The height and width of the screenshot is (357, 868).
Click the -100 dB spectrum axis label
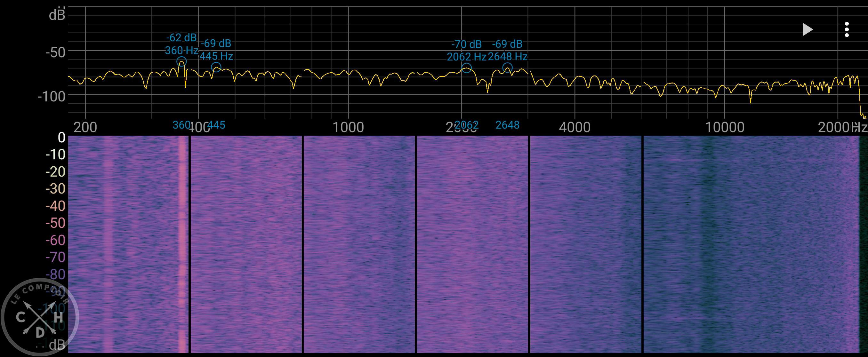coord(52,97)
